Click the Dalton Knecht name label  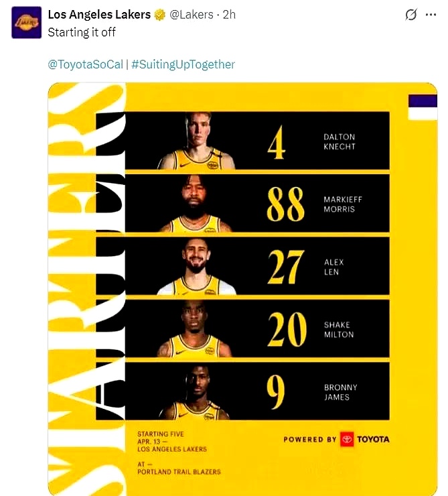[x=339, y=141]
